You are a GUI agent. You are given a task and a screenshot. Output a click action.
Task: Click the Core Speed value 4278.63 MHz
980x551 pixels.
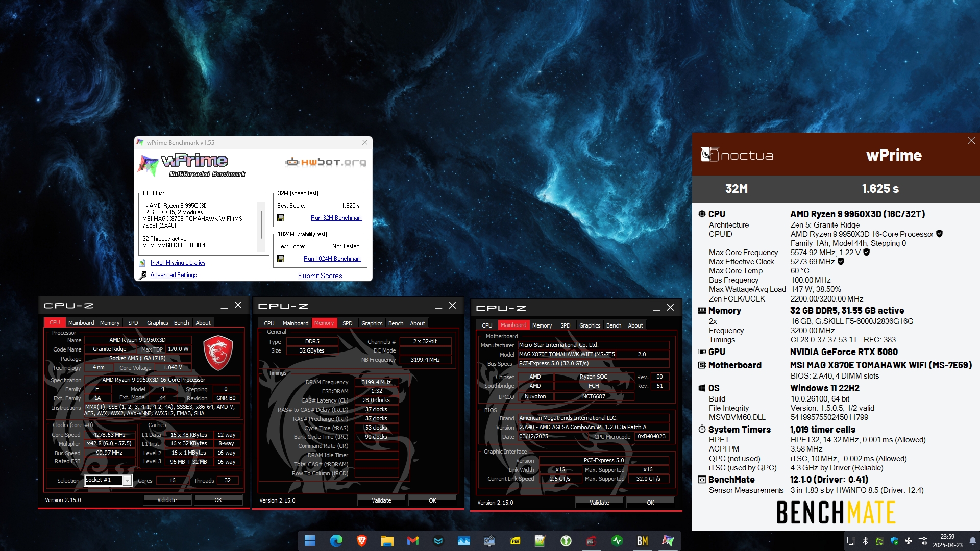click(x=109, y=435)
